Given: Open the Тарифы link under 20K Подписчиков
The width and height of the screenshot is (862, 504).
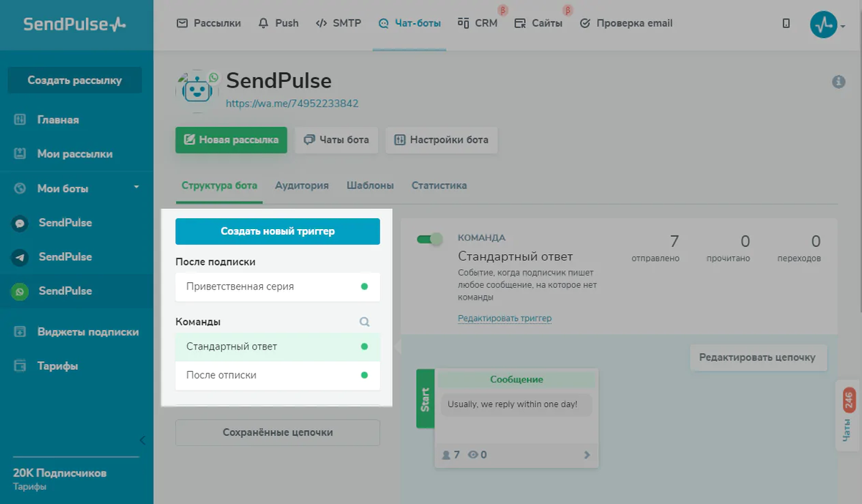Looking at the screenshot, I should coord(29,487).
